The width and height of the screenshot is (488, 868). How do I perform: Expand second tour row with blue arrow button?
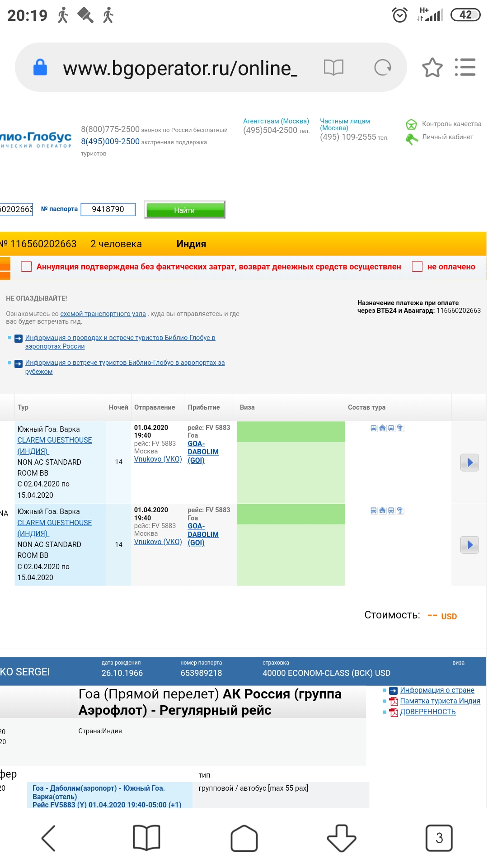pyautogui.click(x=469, y=545)
